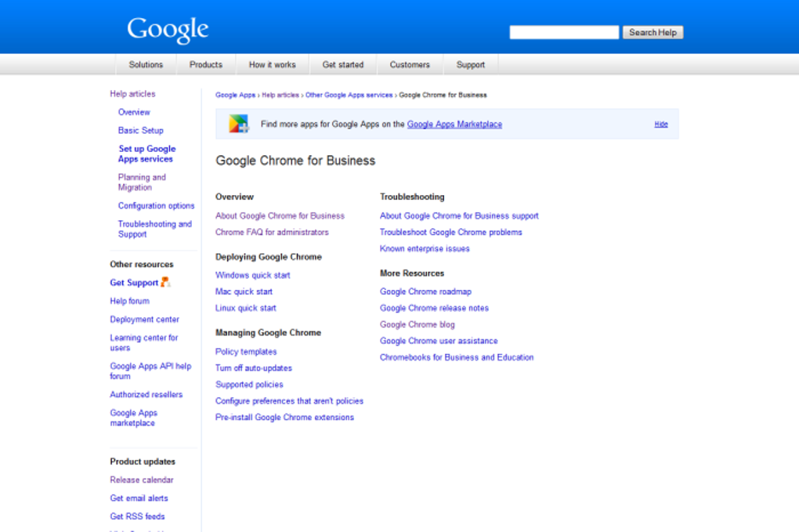This screenshot has width=799, height=532.
Task: Click the Google Chrome for Business page title
Action: 295,161
